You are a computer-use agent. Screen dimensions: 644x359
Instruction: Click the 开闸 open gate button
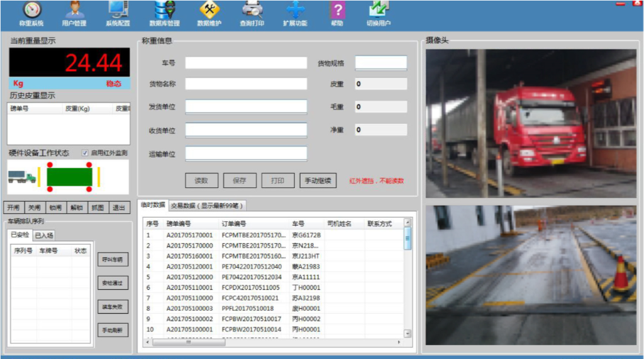pos(13,207)
